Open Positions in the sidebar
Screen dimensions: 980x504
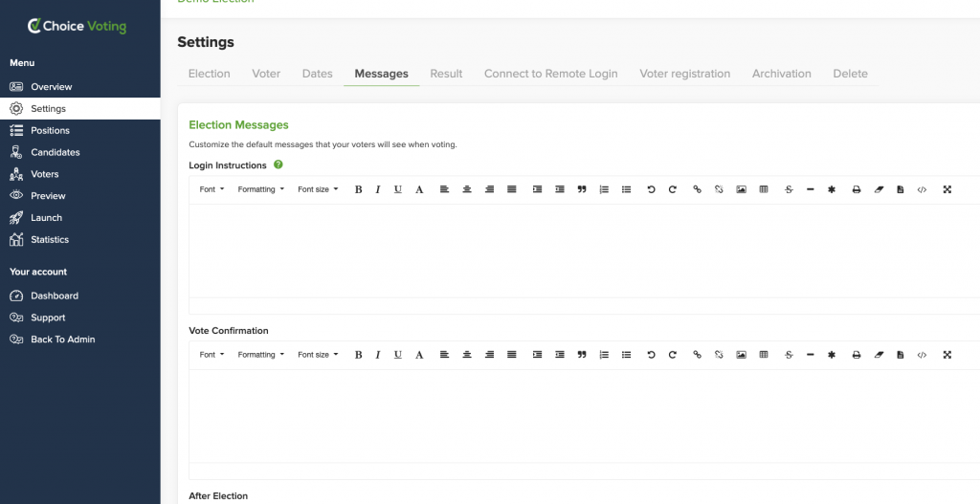[80, 130]
